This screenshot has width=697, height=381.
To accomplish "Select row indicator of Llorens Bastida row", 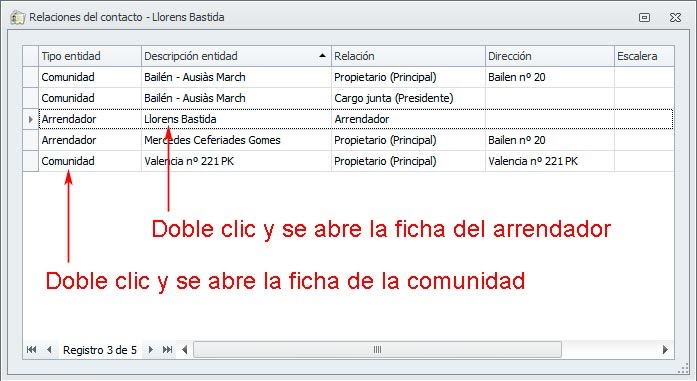I will (x=31, y=119).
